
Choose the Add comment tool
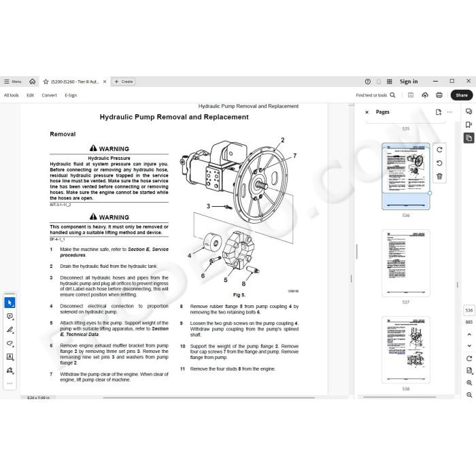(10, 316)
